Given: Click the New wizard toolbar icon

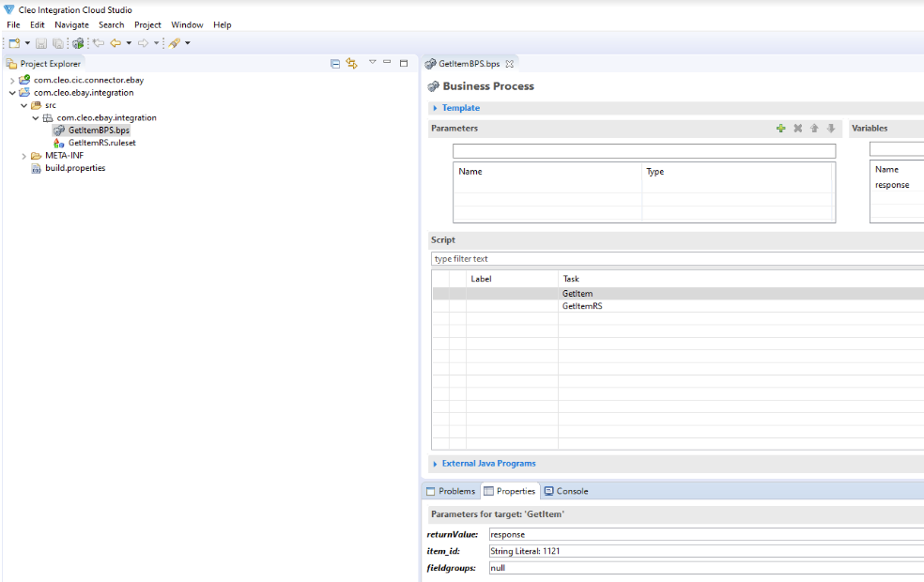Looking at the screenshot, I should click(x=14, y=43).
